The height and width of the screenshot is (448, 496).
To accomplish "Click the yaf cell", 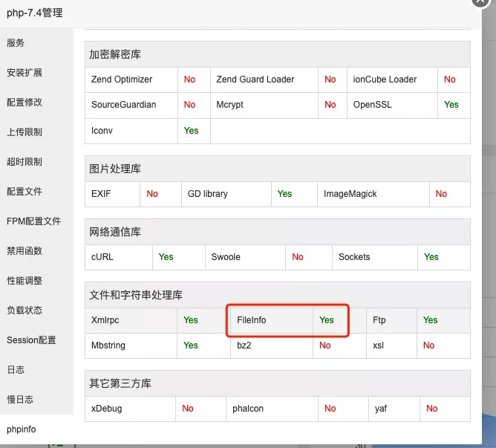I will coord(394,409).
